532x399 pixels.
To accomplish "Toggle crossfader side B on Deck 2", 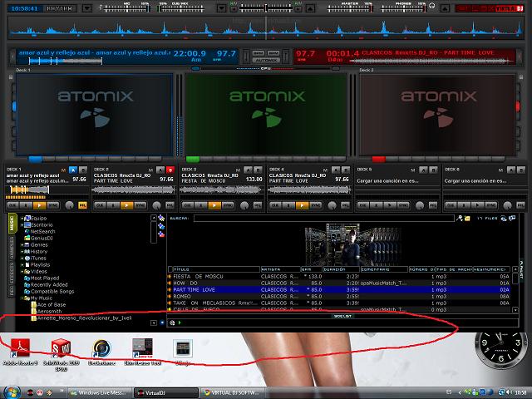I will click(x=170, y=170).
